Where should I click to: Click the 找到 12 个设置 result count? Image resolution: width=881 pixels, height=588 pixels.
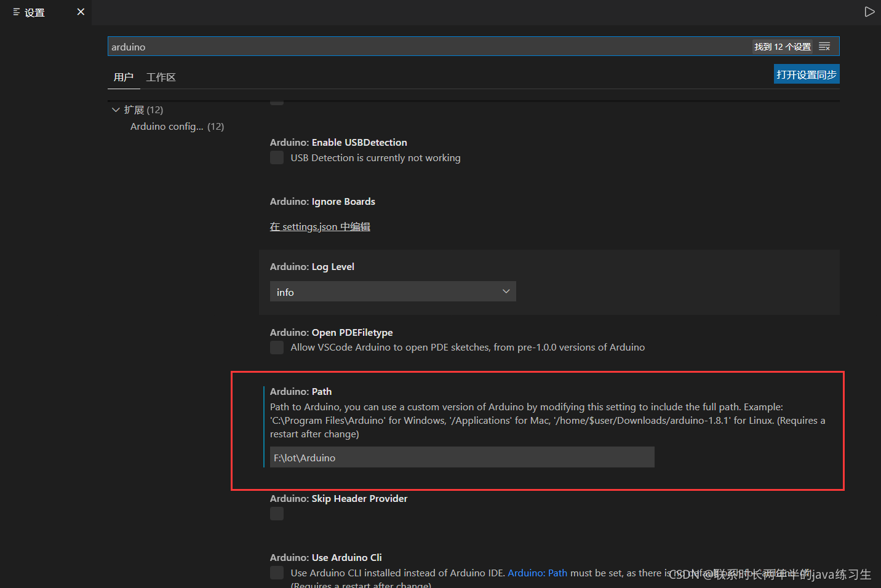(783, 47)
